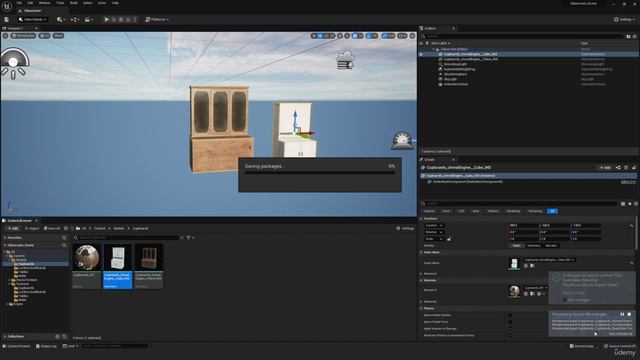Set Mobility to Static
Viewport: 640px width, 360px height.
[517, 246]
